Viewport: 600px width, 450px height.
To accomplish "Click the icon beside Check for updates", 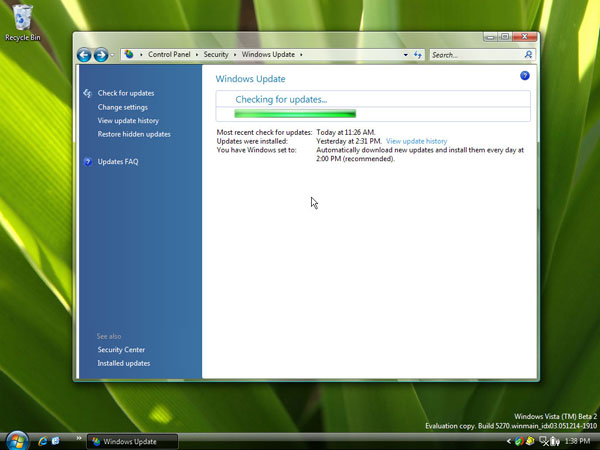I will 88,93.
